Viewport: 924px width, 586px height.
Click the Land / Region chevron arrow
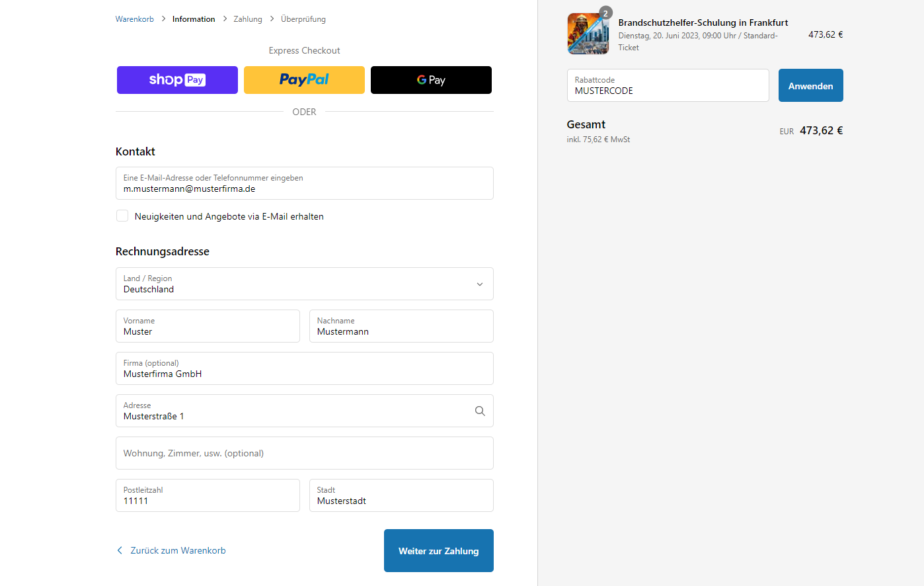480,284
